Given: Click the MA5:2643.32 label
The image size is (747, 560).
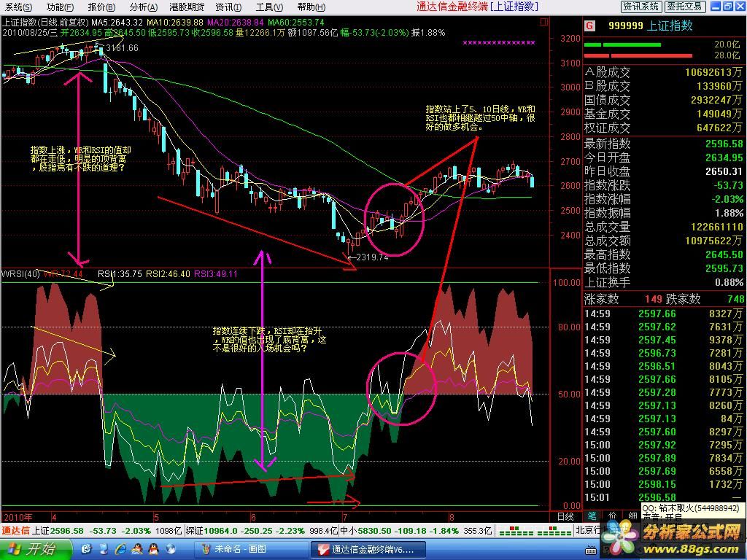Looking at the screenshot, I should [117, 23].
